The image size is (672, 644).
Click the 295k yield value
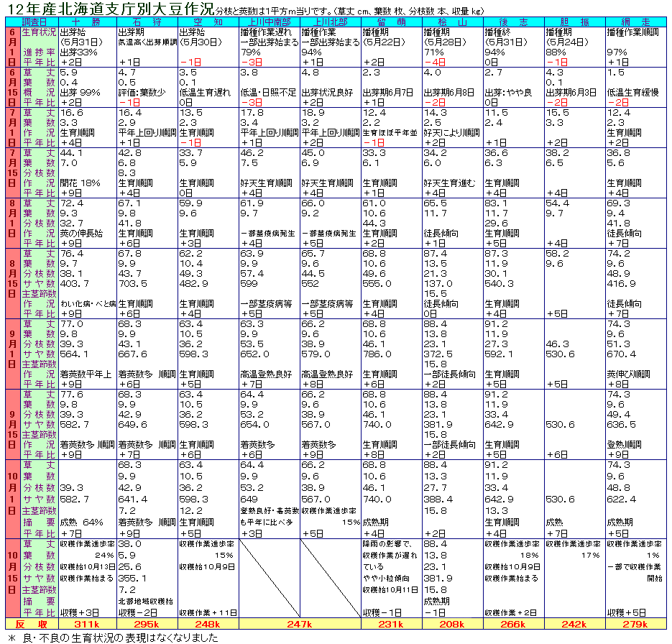(147, 624)
